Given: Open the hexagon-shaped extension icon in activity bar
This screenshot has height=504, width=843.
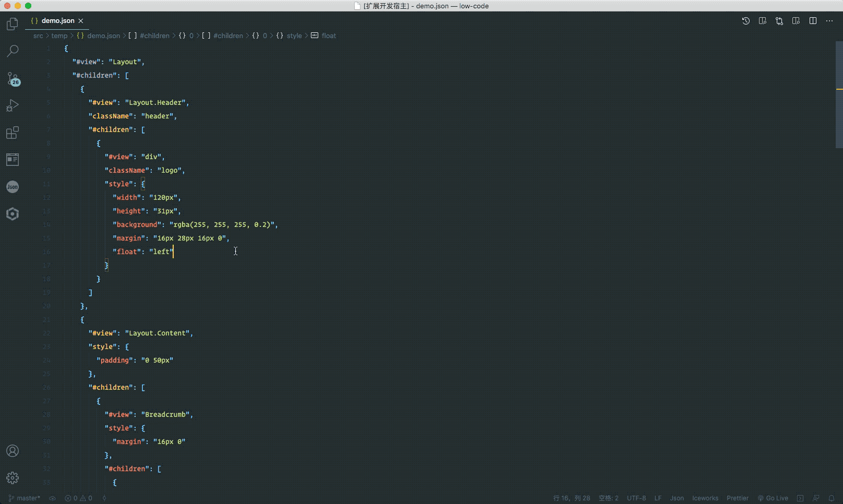Looking at the screenshot, I should pyautogui.click(x=13, y=214).
